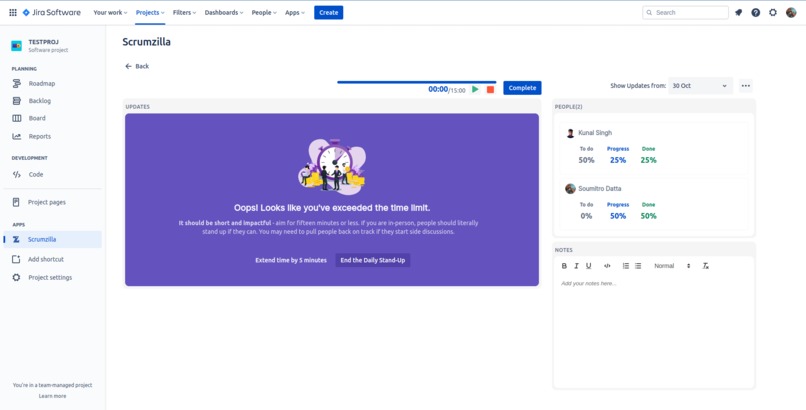Insert code block in notes editor
This screenshot has width=806, height=410.
607,266
